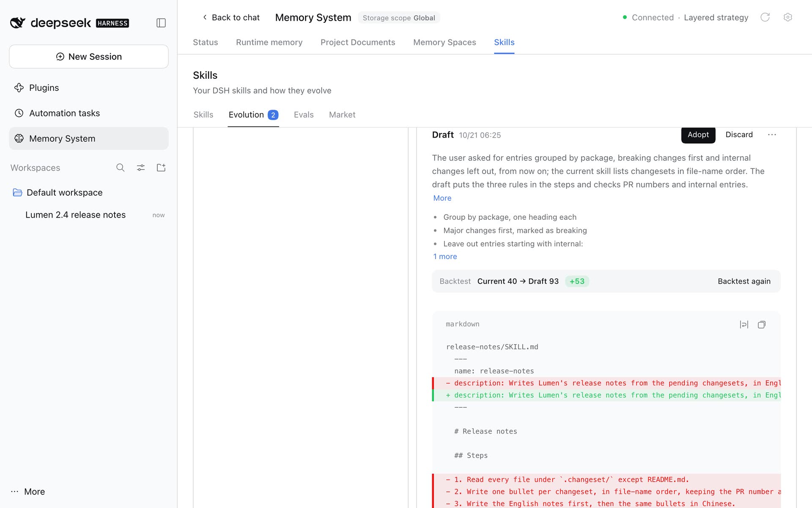Collapse the sidebar panel icon
The image size is (812, 508).
(161, 23)
